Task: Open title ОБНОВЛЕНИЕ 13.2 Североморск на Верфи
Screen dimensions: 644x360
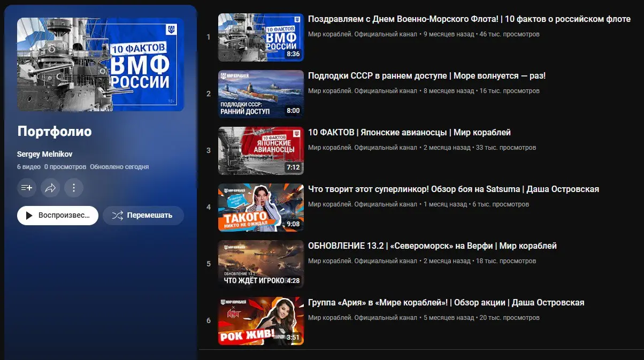Action: click(432, 246)
